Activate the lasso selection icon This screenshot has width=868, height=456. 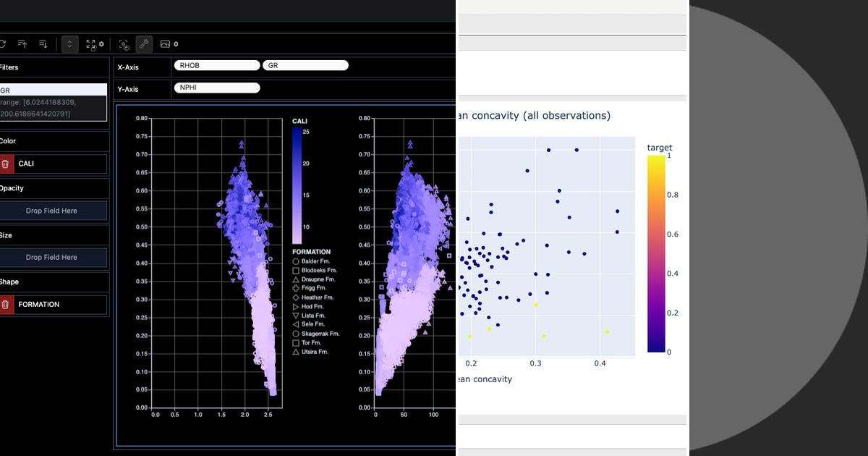124,43
